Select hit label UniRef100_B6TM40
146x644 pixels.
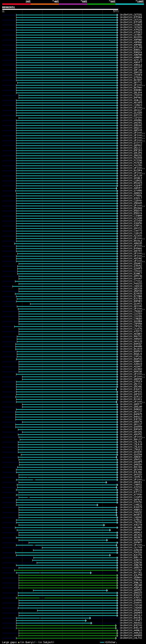coord(131,88)
